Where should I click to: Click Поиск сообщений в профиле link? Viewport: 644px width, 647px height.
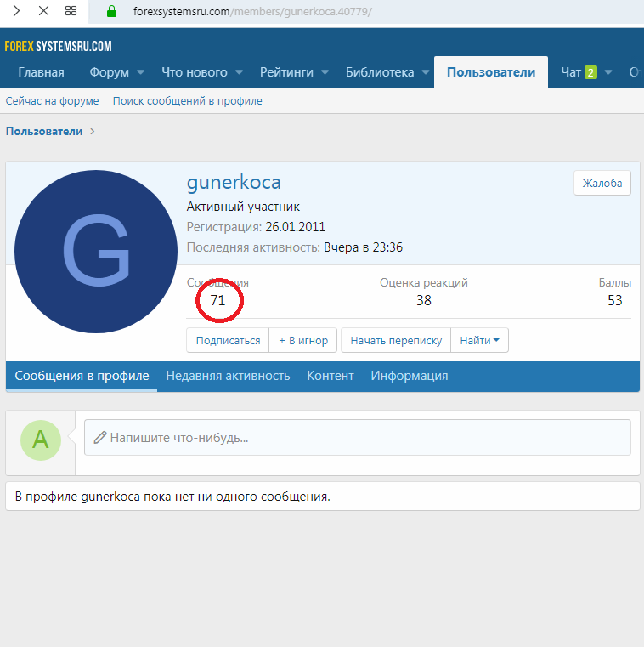pyautogui.click(x=188, y=101)
